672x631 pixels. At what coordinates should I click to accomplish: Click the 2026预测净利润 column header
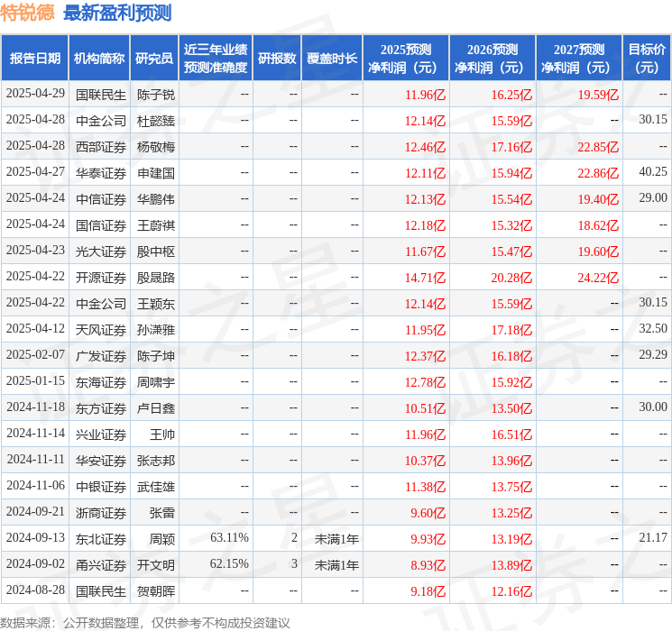(x=492, y=59)
